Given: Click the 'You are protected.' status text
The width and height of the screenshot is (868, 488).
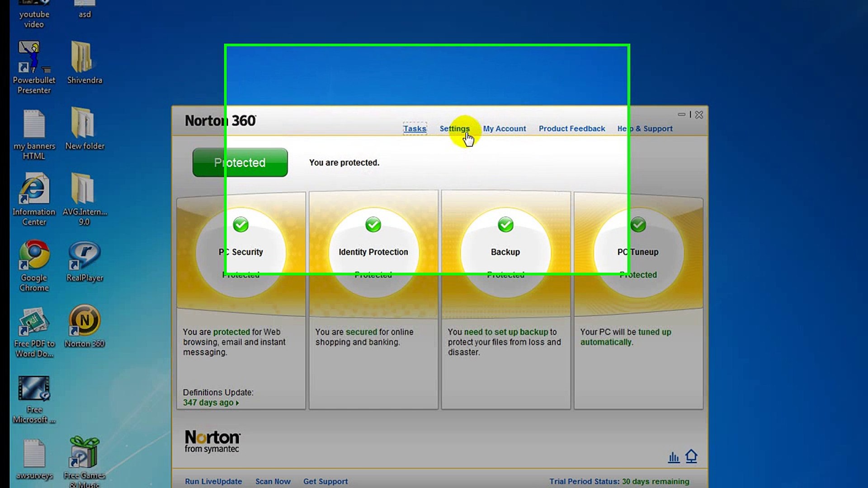Looking at the screenshot, I should (344, 163).
